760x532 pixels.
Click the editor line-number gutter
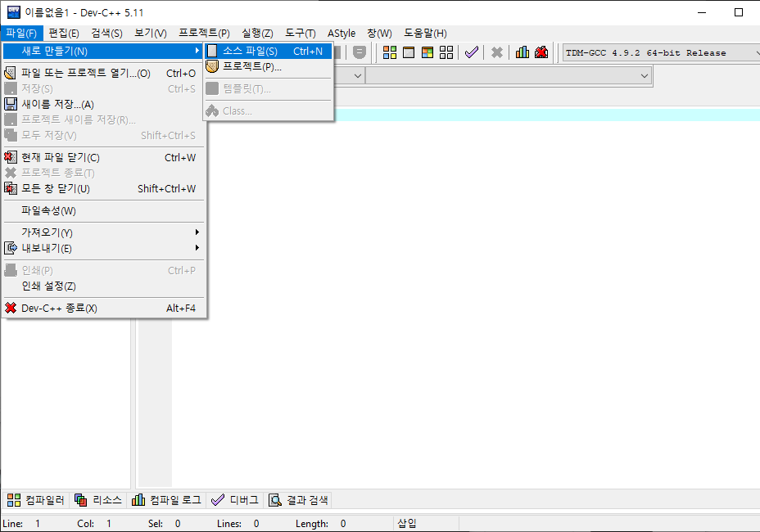[x=155, y=402]
